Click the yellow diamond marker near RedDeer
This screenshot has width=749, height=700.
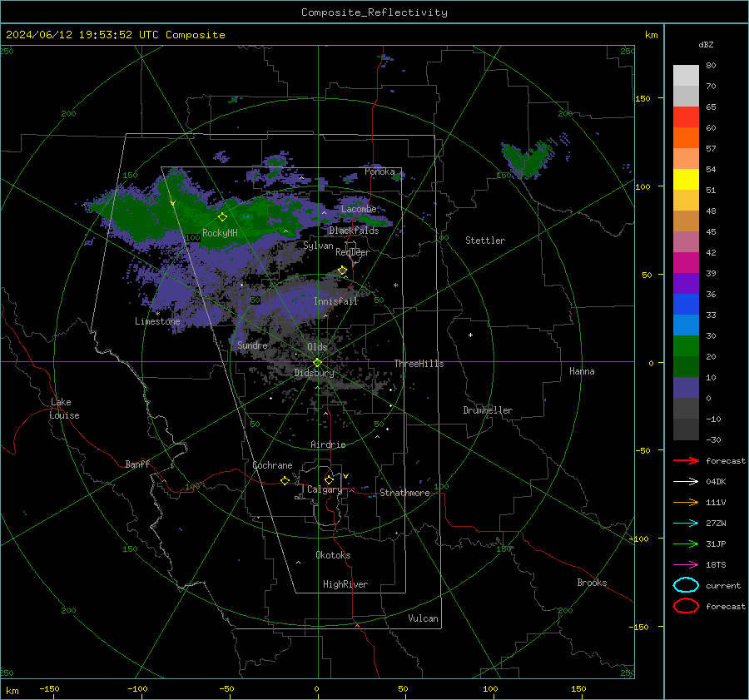point(343,271)
